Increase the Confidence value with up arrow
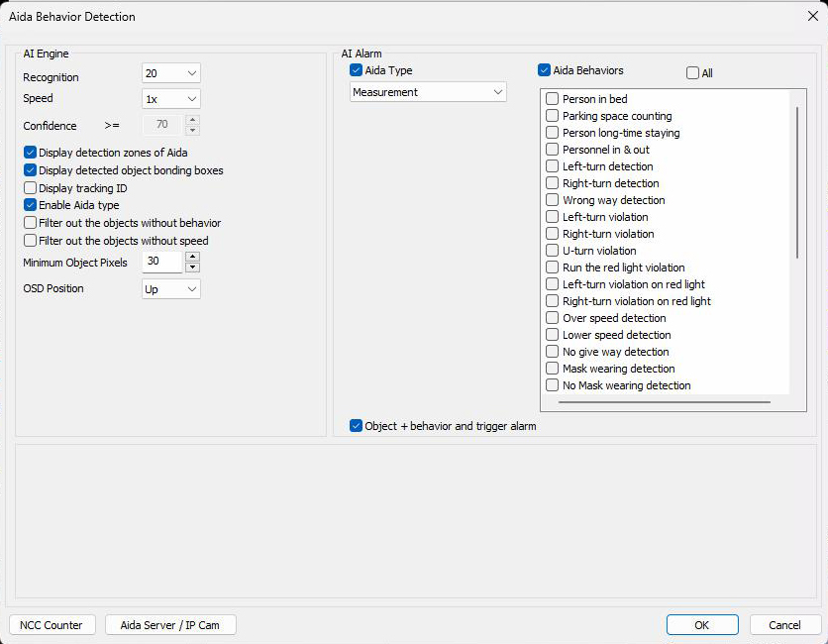The image size is (828, 644). click(x=193, y=120)
